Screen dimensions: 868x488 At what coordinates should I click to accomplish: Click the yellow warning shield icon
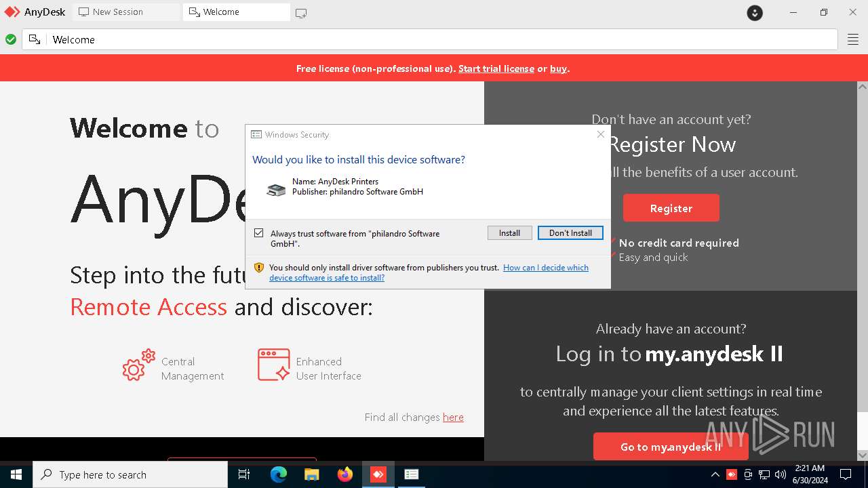pyautogui.click(x=258, y=268)
